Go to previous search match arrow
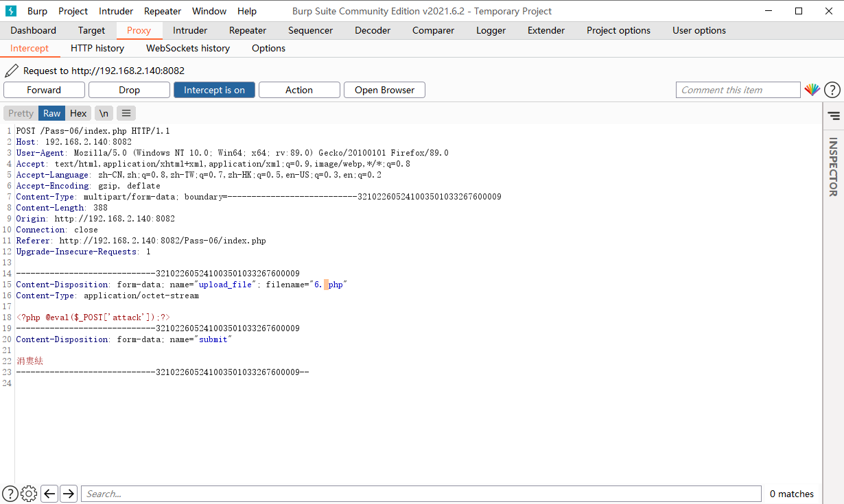Viewport: 844px width, 504px height. pyautogui.click(x=49, y=494)
